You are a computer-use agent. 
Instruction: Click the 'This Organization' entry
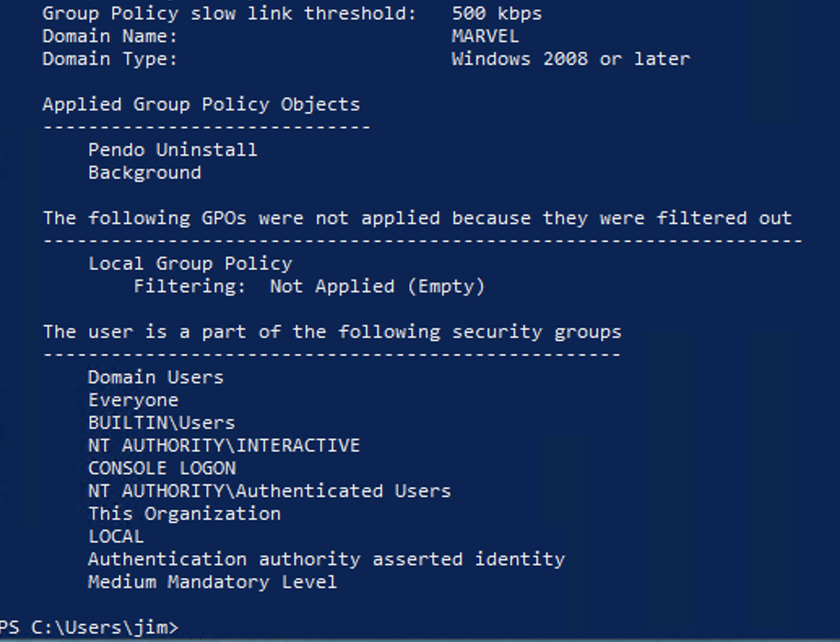[x=184, y=514]
